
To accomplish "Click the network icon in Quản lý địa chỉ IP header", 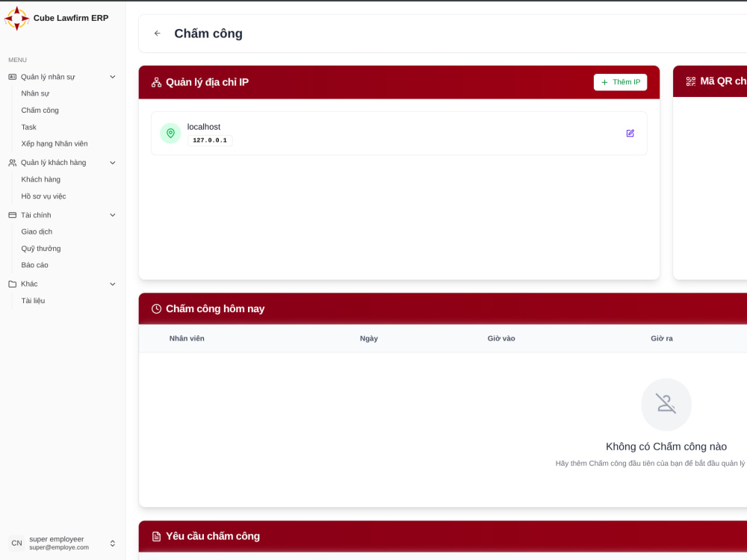I will 156,82.
